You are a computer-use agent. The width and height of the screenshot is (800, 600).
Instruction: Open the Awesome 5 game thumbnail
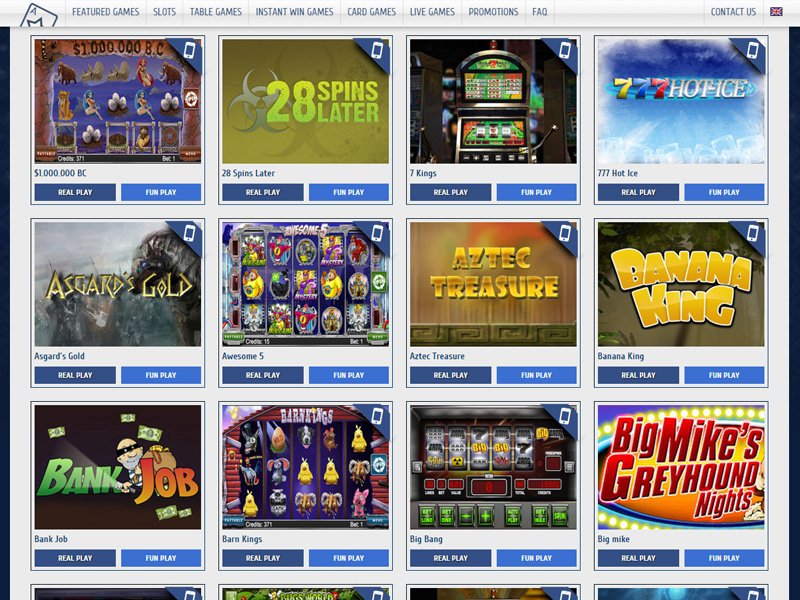tap(305, 284)
